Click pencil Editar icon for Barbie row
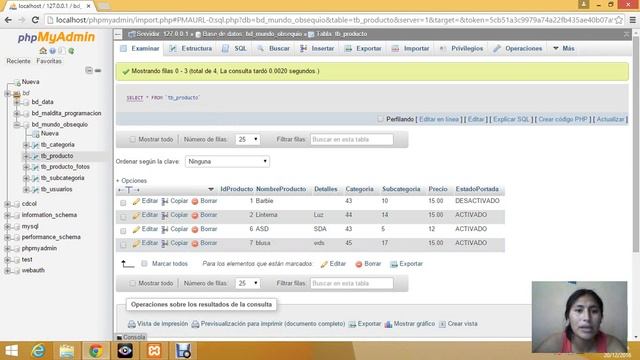The image size is (640, 360). [136, 201]
